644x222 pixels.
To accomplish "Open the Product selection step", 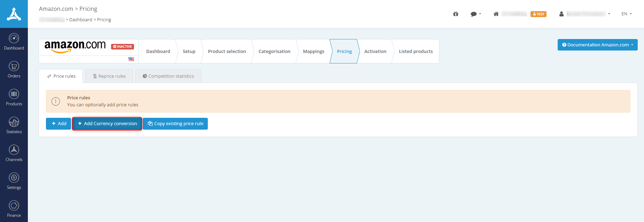I will (227, 51).
